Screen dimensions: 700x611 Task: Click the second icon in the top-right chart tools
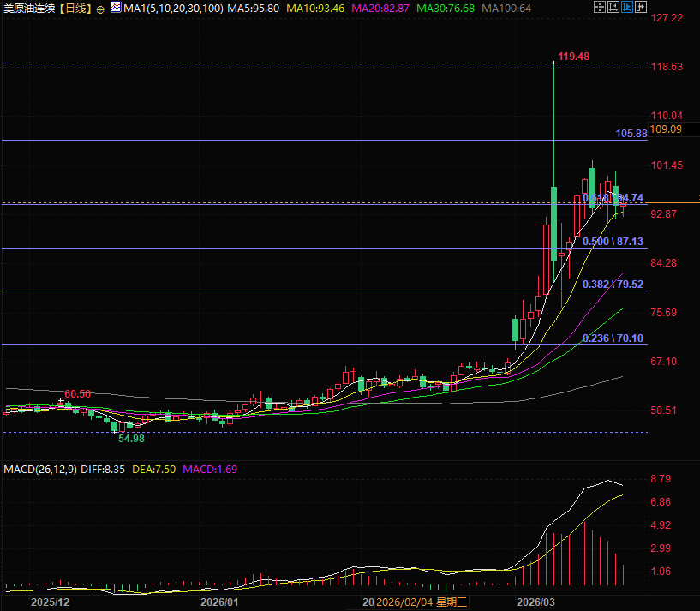613,7
